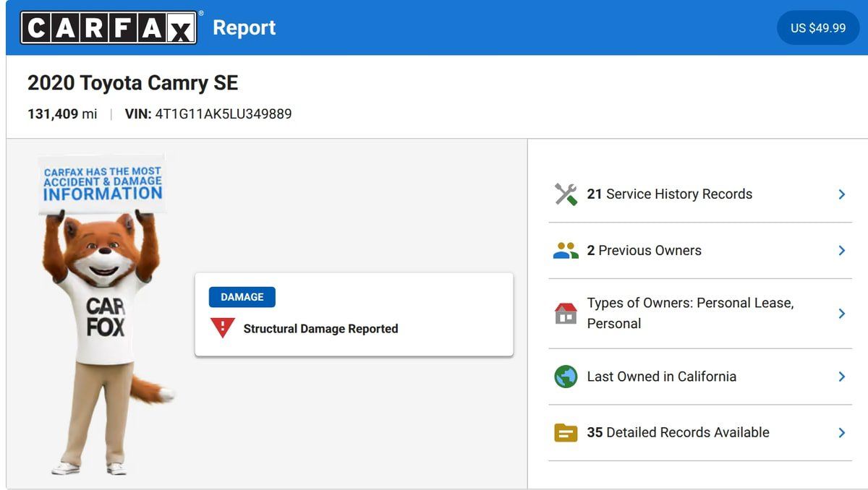Click the two-people previous owners icon
The height and width of the screenshot is (490, 868).
coord(566,251)
